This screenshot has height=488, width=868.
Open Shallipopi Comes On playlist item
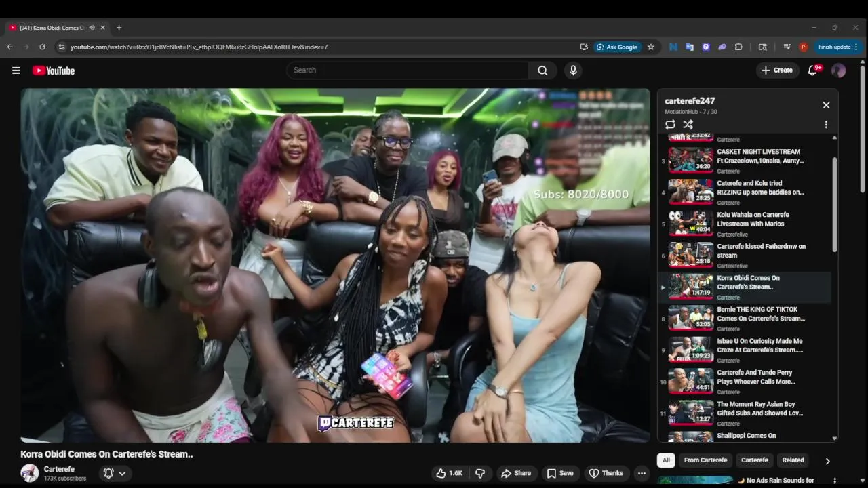click(745, 436)
